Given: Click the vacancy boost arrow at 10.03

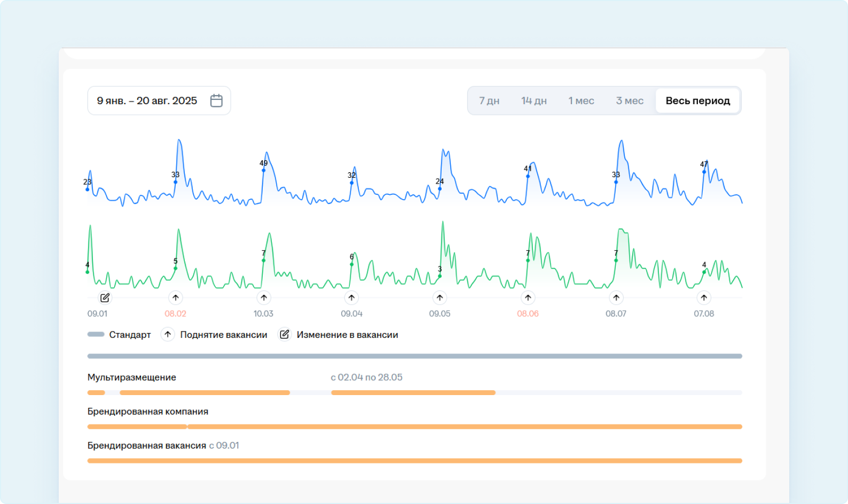Looking at the screenshot, I should [263, 298].
